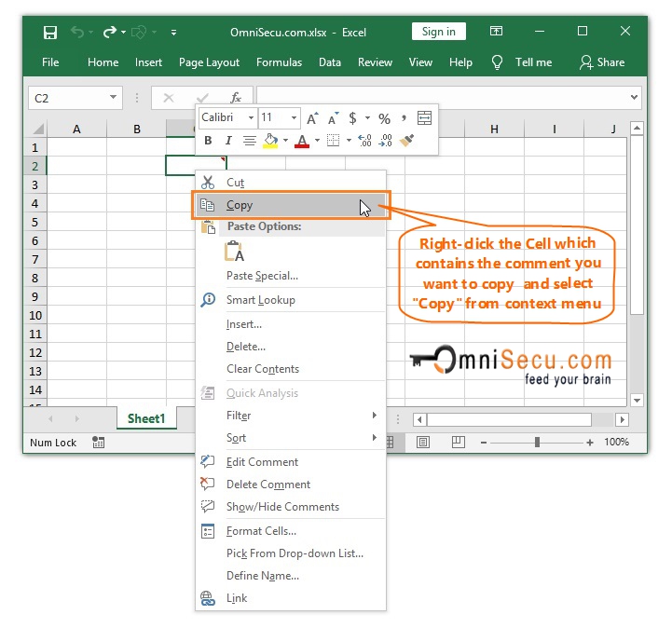Click the Share button
The image size is (672, 628).
[602, 62]
